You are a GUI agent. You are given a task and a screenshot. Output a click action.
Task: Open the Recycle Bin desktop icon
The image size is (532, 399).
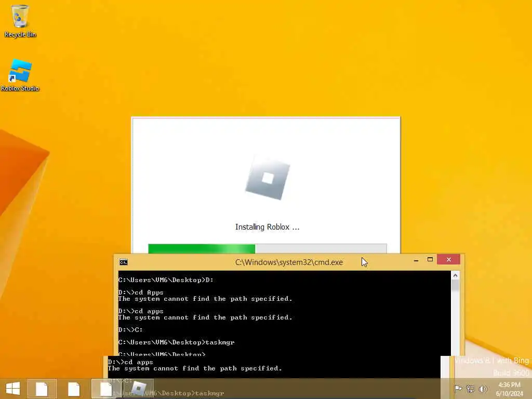pos(20,21)
